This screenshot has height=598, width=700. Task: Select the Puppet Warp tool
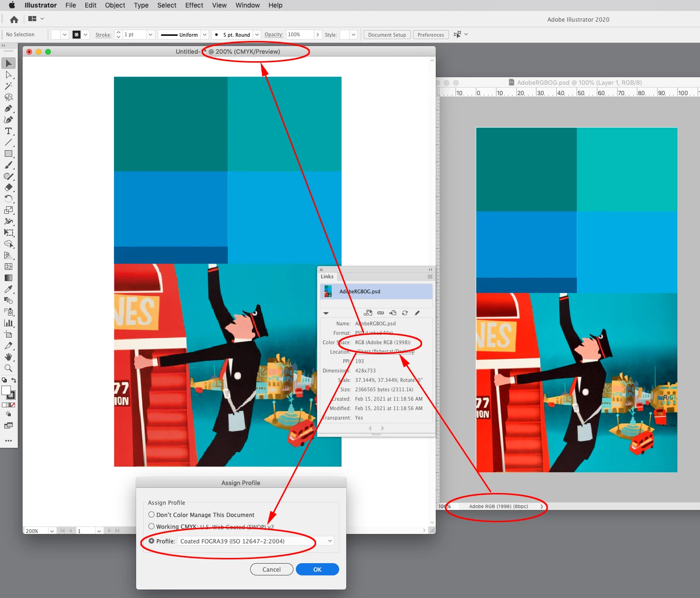[8, 221]
